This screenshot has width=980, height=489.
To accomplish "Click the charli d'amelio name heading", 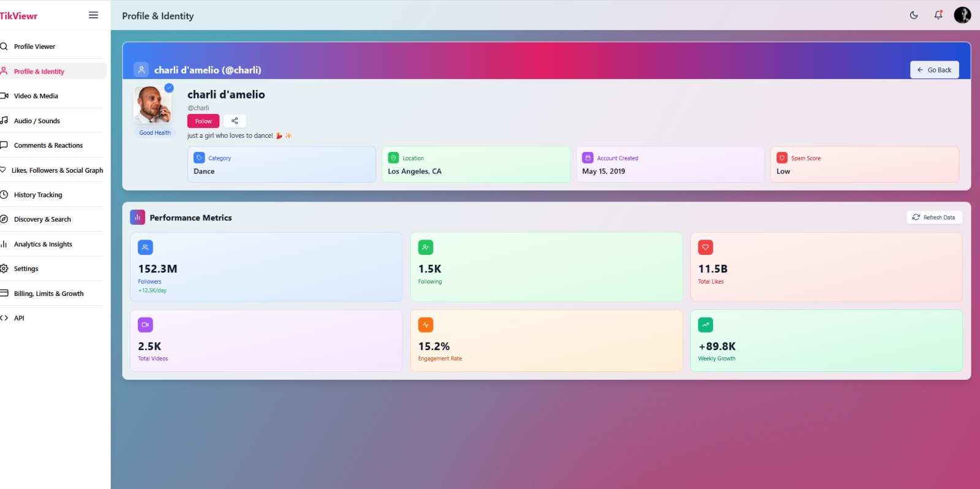I will pos(226,94).
